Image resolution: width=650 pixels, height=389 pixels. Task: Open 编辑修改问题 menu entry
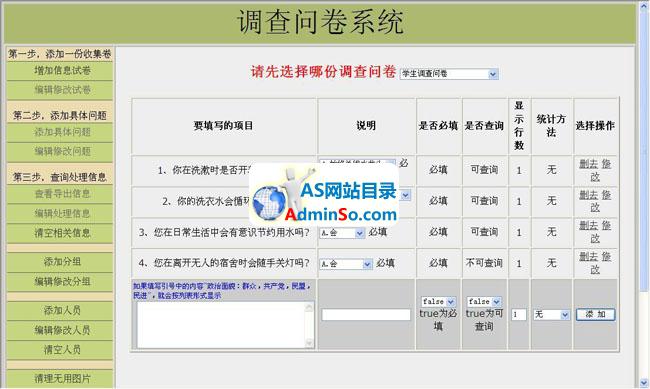click(x=62, y=151)
